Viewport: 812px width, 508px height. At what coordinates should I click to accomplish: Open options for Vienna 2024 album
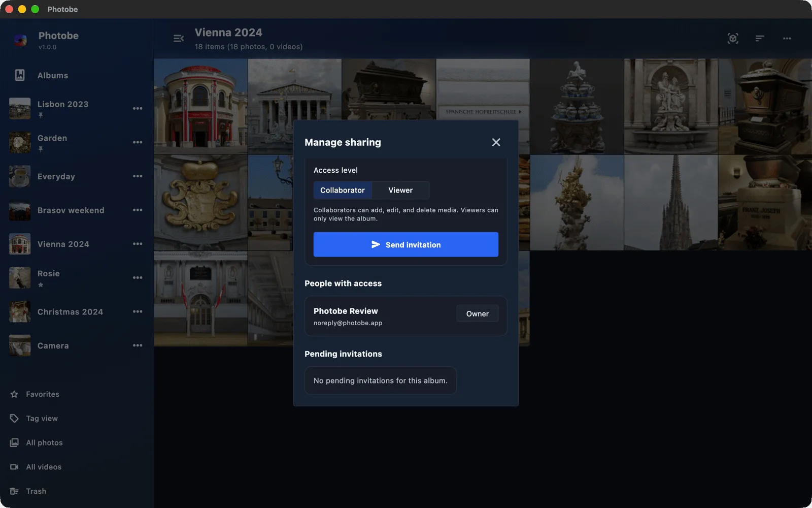(x=138, y=244)
